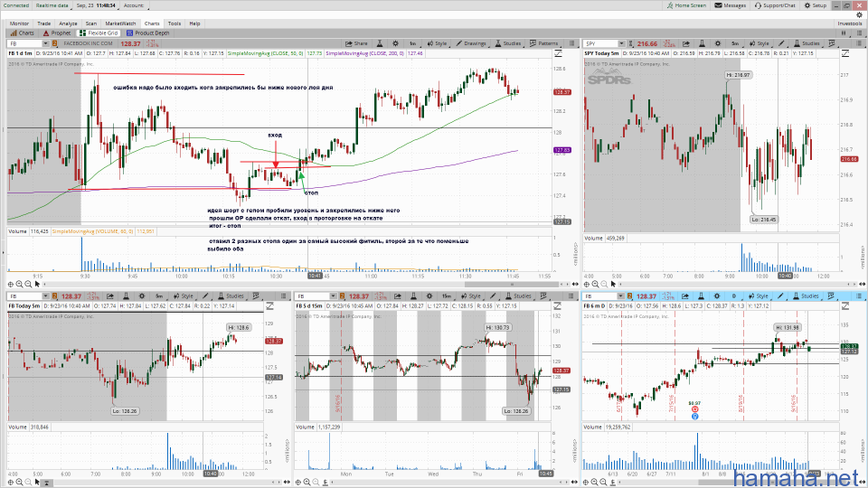
Task: Open the 5m timeframe selector on SPY chart
Action: pos(735,43)
